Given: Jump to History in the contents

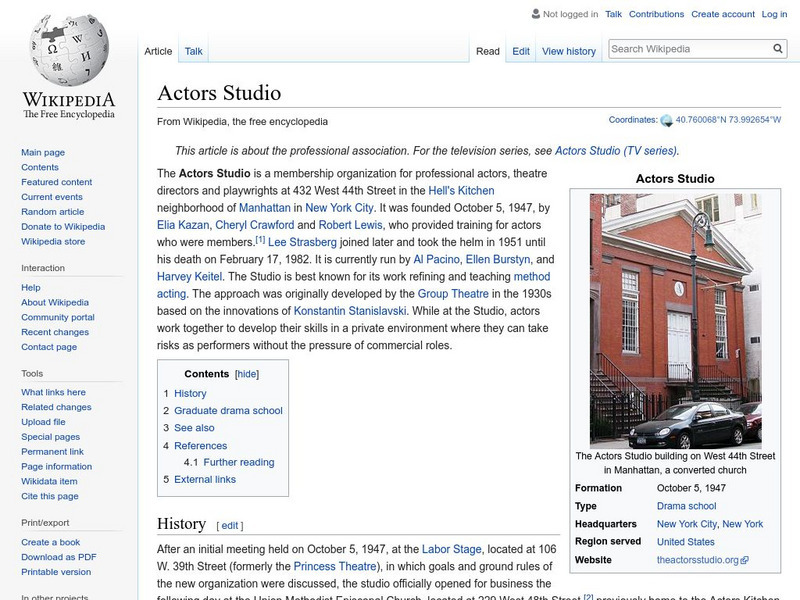Looking at the screenshot, I should point(190,393).
